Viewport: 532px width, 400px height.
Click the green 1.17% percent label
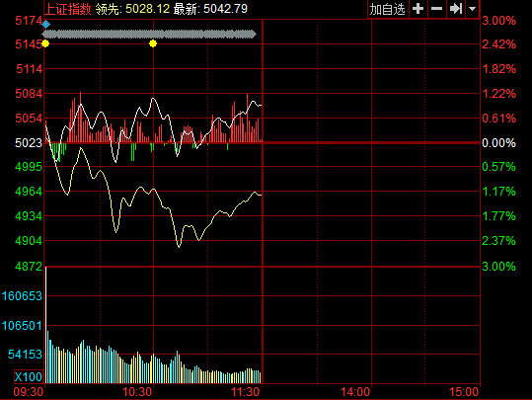tap(498, 192)
